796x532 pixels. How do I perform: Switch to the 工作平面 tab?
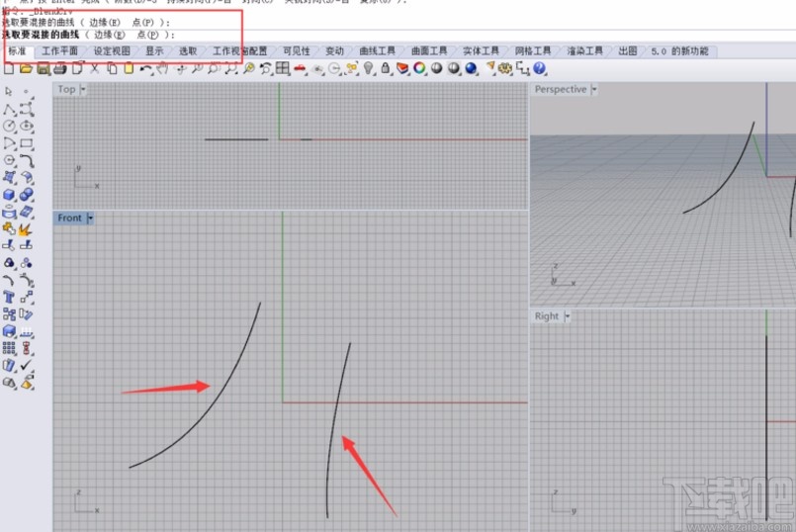click(x=59, y=51)
